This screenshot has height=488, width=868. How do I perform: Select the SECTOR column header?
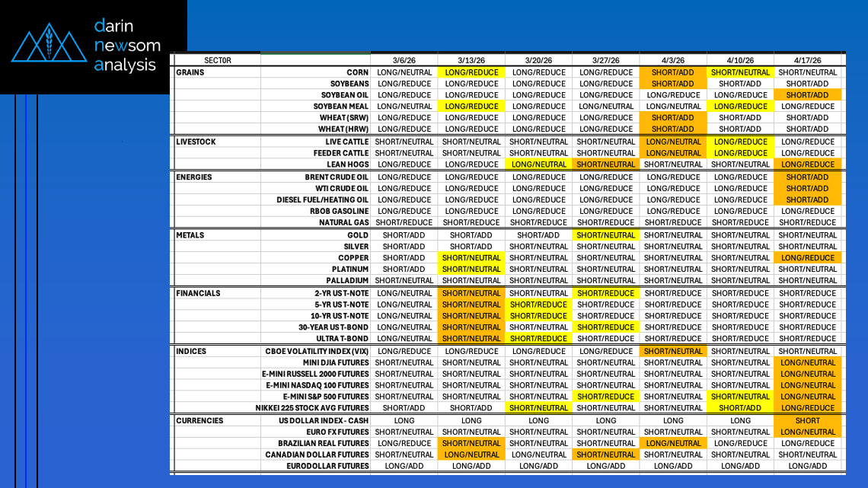click(x=217, y=60)
